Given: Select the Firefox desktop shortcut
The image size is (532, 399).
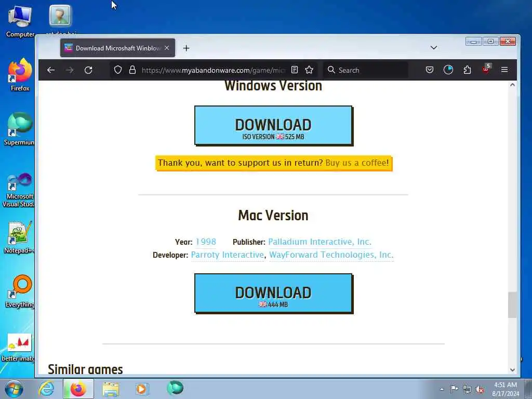Looking at the screenshot, I should click(x=20, y=75).
